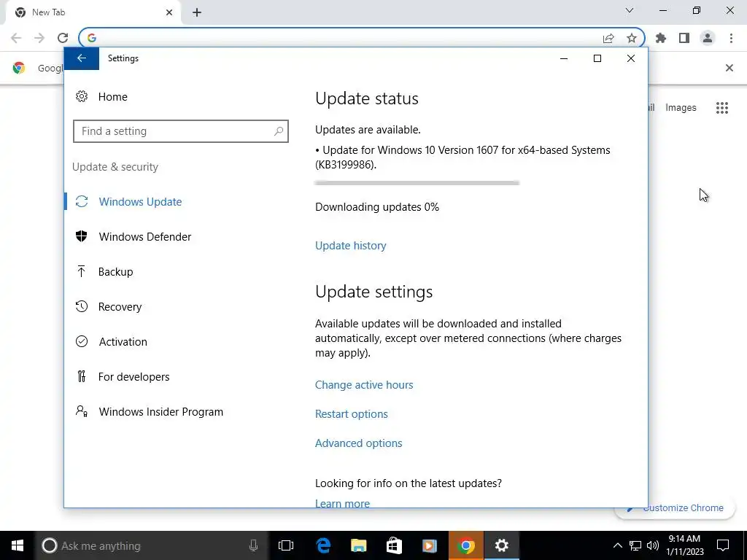
Task: Go to Settings Home
Action: click(x=112, y=97)
